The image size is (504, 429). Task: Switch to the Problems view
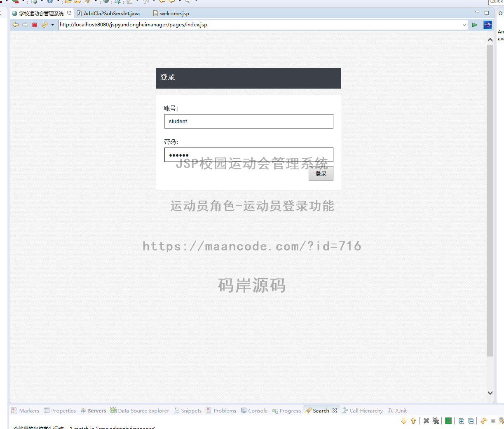221,410
